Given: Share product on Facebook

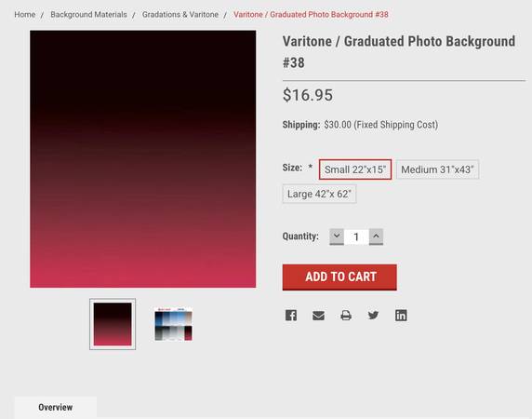Looking at the screenshot, I should point(291,316).
